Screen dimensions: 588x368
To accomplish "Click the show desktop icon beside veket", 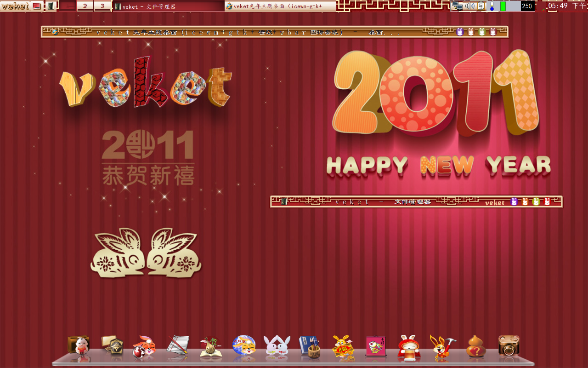I will coord(37,6).
